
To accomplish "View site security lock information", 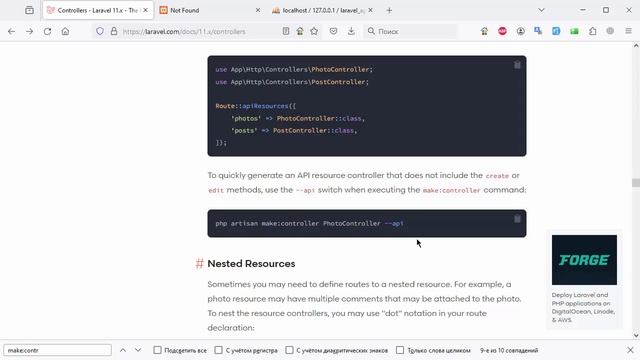I will click(114, 31).
